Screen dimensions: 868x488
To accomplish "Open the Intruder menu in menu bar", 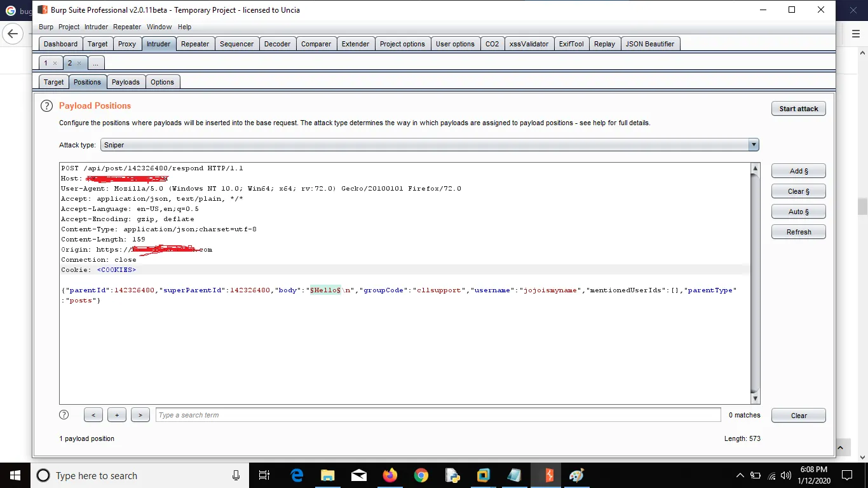I will pos(97,27).
